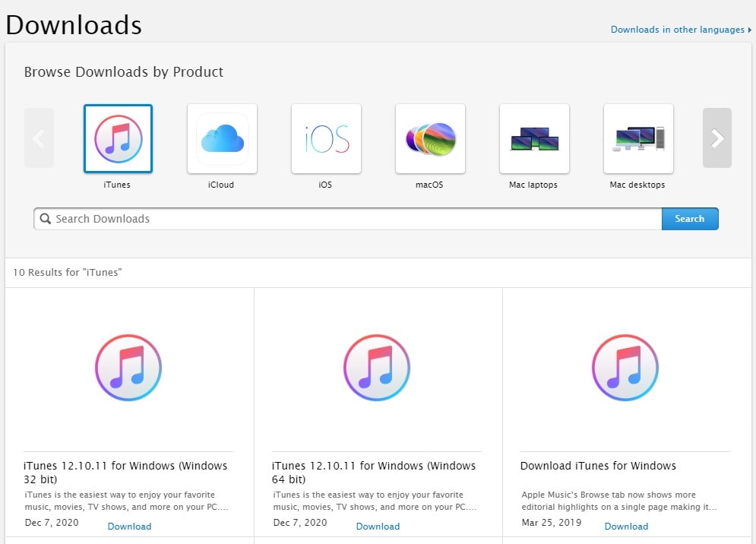The image size is (756, 544).
Task: Open the iTunes 12.10.11 Windows 32 bit title
Action: click(x=125, y=473)
